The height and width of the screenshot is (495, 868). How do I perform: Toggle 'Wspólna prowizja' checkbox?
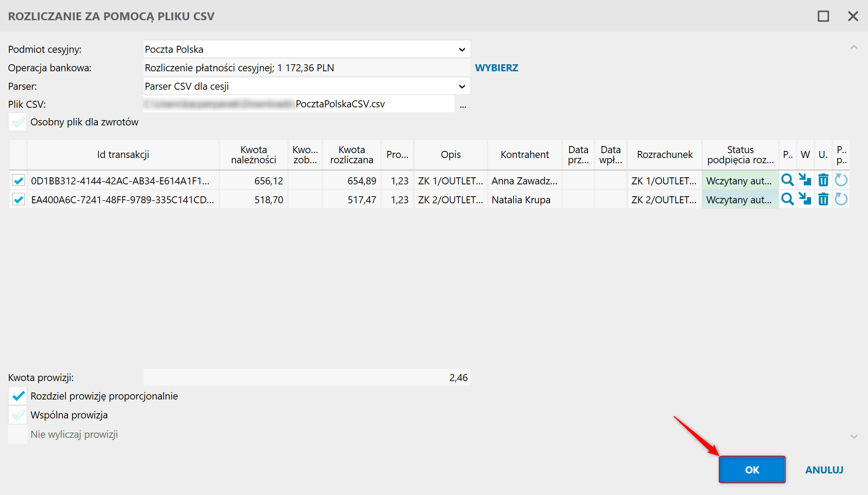tap(18, 415)
